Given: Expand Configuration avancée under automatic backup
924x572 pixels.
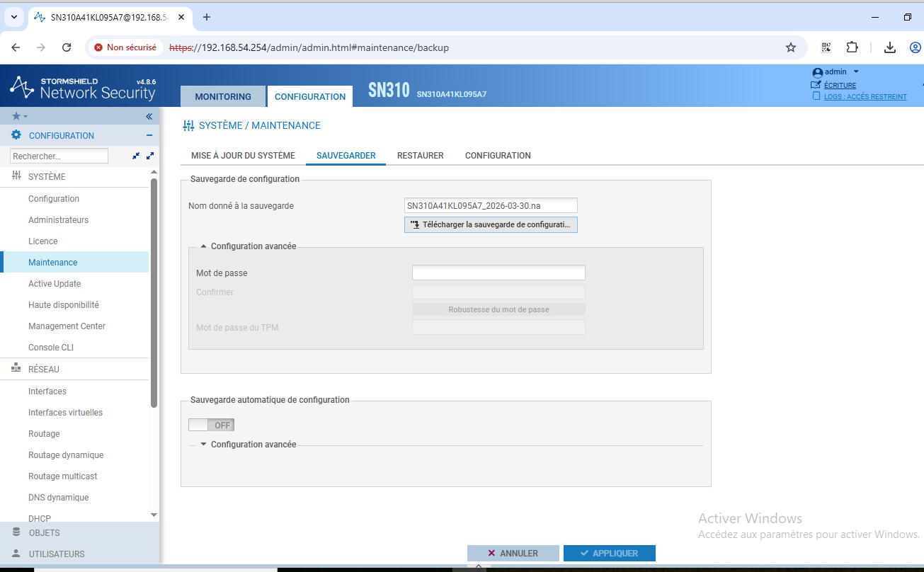Looking at the screenshot, I should pos(204,444).
